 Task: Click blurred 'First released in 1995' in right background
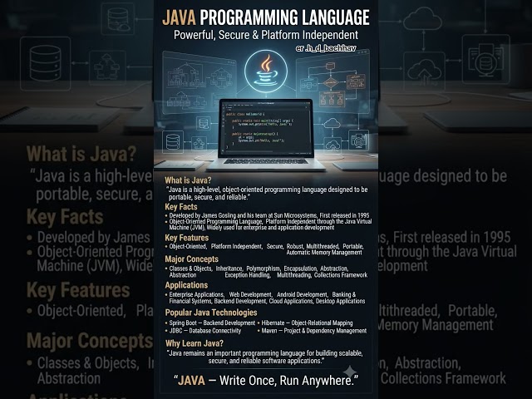(451, 237)
